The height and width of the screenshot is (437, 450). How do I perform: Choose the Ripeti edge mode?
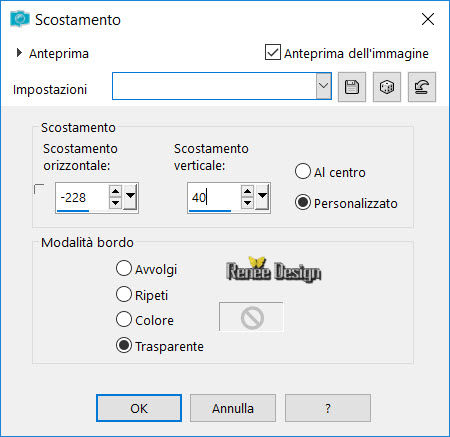(124, 294)
